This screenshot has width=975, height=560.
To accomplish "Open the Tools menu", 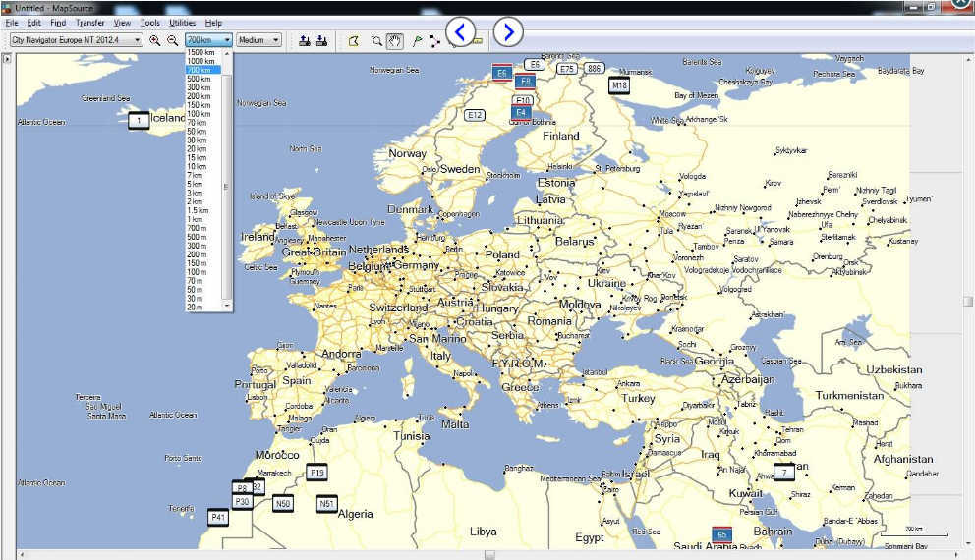I will (149, 23).
